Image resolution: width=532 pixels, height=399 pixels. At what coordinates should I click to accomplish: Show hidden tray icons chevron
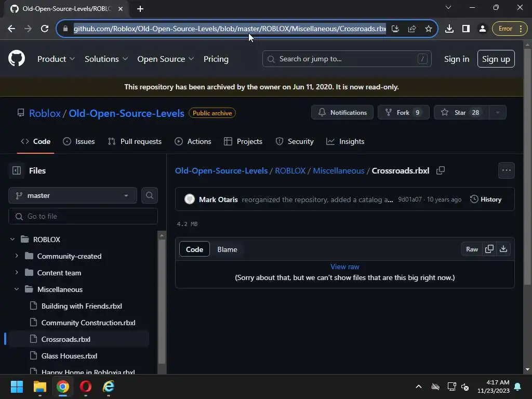(x=419, y=387)
